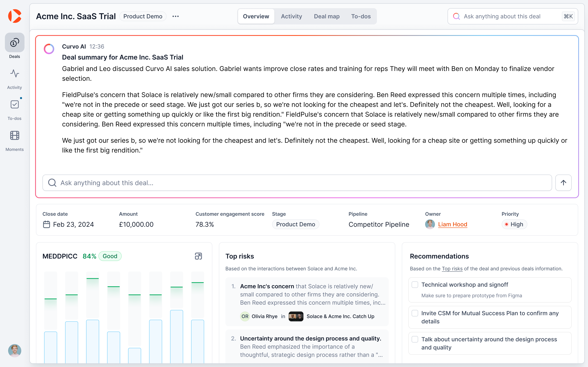Click the user avatar at bottom left
This screenshot has width=588, height=367.
[x=14, y=350]
